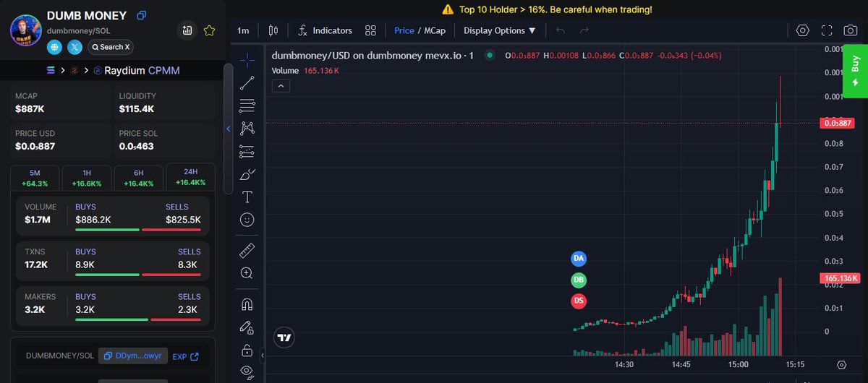Take a chart snapshot with camera icon
868x383 pixels.
point(851,30)
